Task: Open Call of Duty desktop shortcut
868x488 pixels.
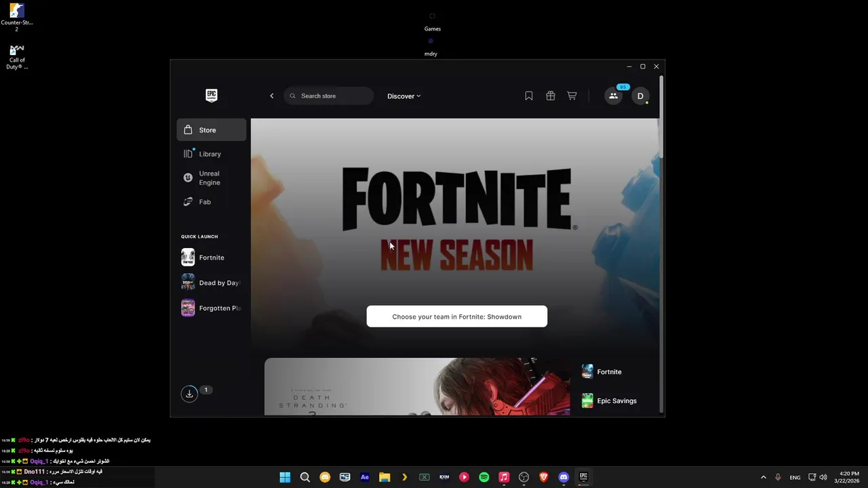Action: pos(17,57)
